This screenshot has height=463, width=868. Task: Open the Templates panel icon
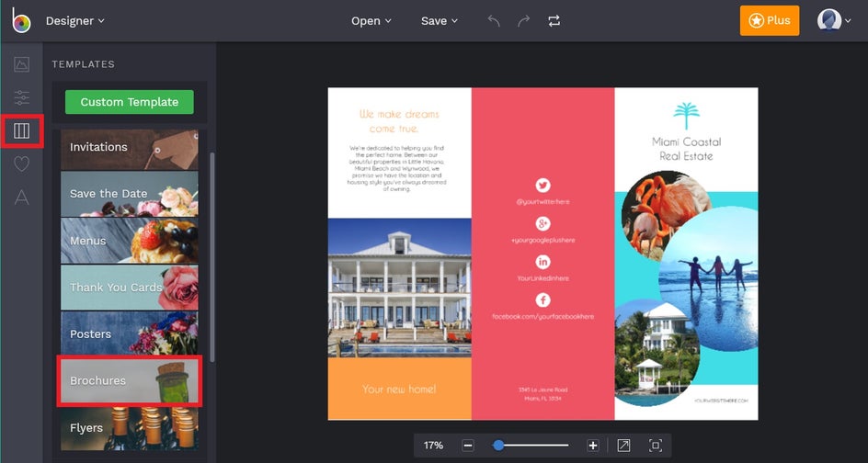tap(21, 131)
